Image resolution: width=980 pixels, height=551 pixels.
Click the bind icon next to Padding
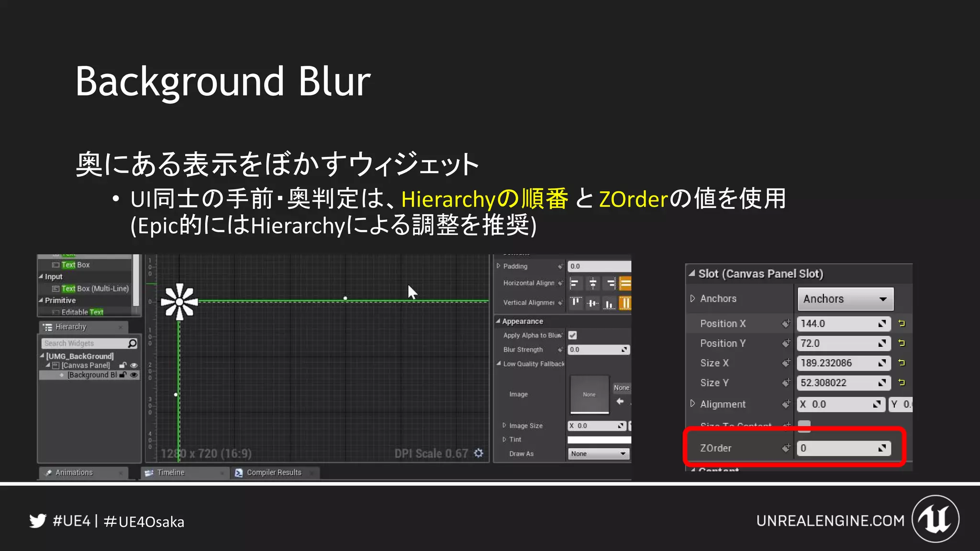(x=560, y=266)
